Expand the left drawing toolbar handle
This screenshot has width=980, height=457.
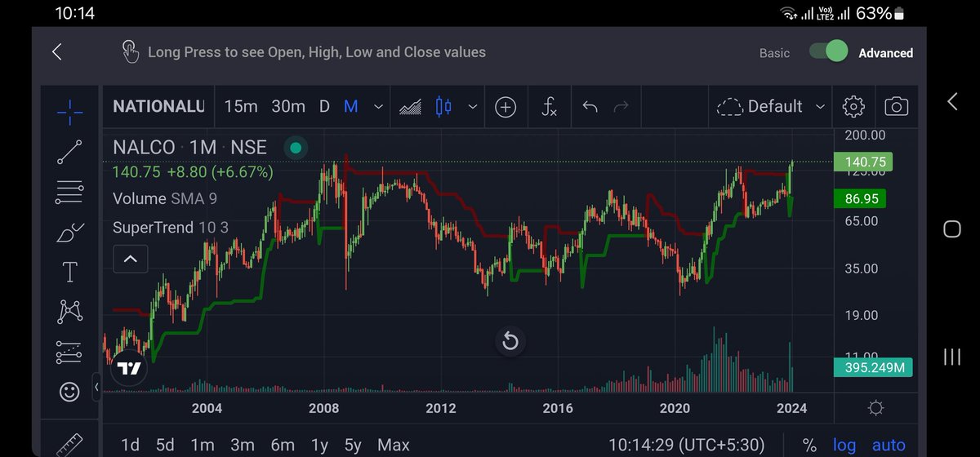coord(96,387)
